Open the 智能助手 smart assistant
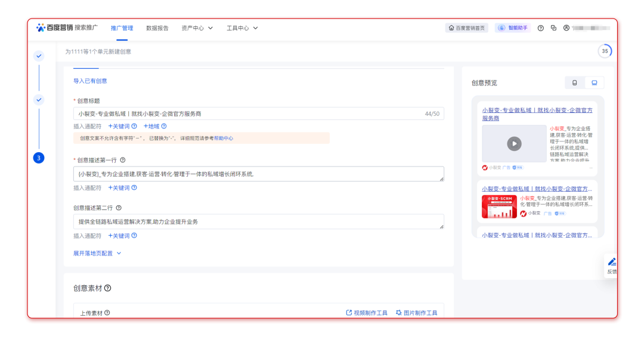Viewport: 644px width, 342px height. tap(513, 28)
